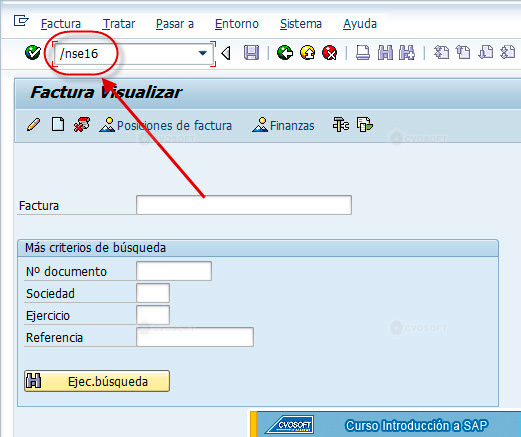Open the command field dropdown arrow
This screenshot has width=521, height=437.
(202, 53)
